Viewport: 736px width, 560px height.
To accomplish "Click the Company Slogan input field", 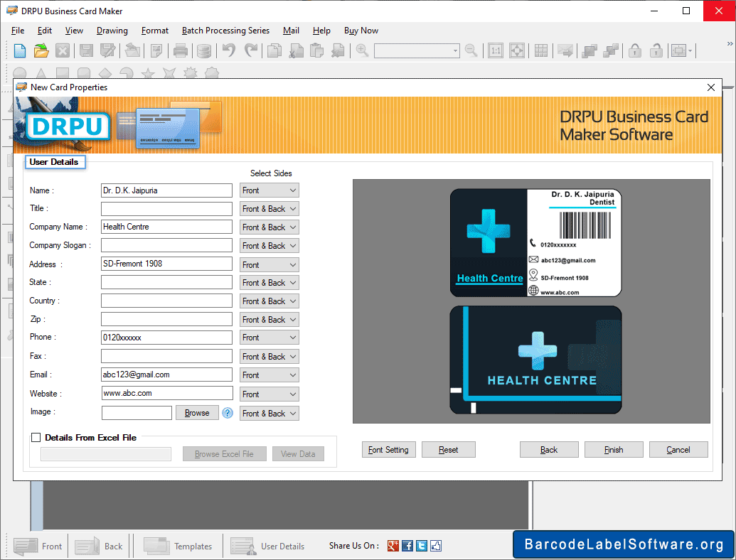I will (166, 245).
